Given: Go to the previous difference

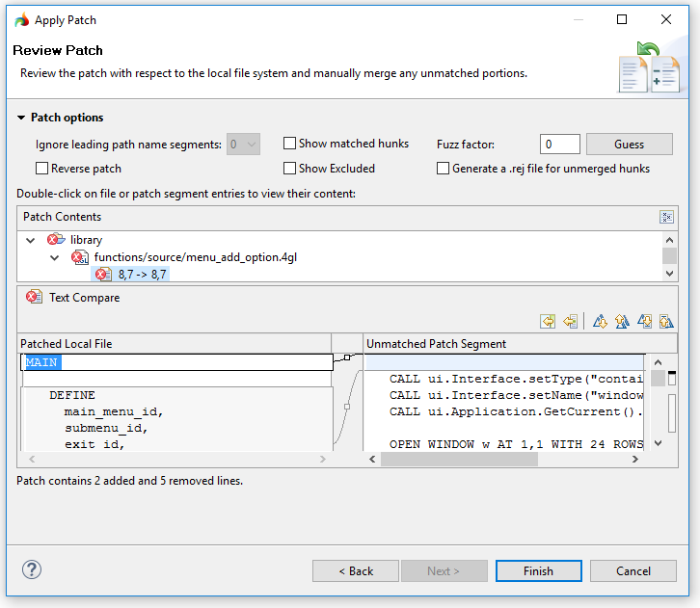Looking at the screenshot, I should coord(622,321).
